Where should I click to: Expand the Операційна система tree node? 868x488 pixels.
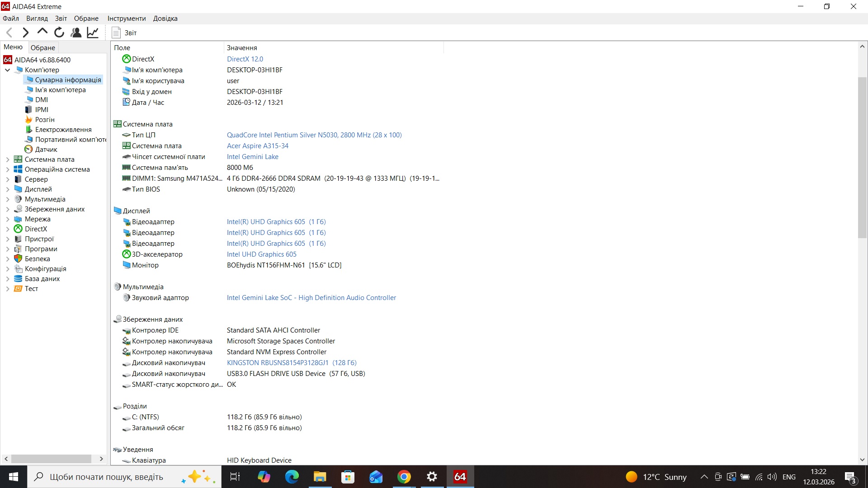coord(7,169)
